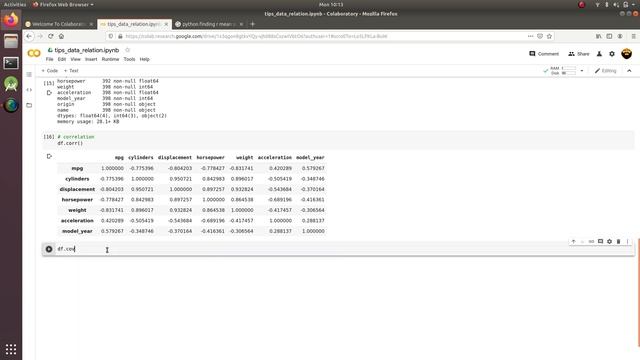Copy link to the active cell
Image resolution: width=640 pixels, height=360 pixels.
click(x=591, y=242)
